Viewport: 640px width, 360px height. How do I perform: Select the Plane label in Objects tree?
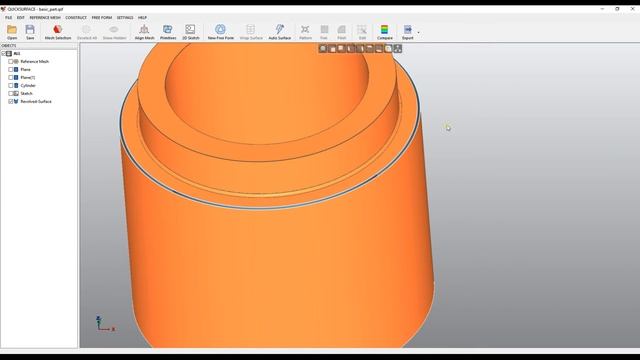25,69
